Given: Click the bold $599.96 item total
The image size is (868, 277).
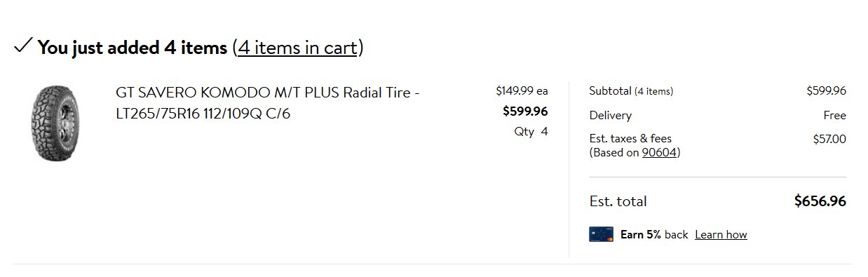Looking at the screenshot, I should pyautogui.click(x=525, y=111).
